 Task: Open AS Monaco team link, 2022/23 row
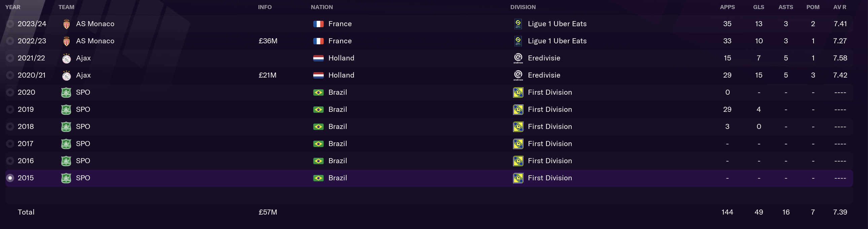95,41
